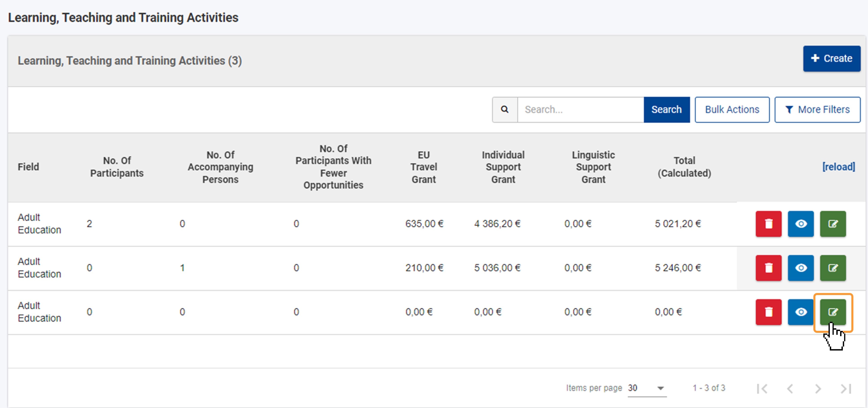The height and width of the screenshot is (408, 868).
Task: Click the Linguistic Support Grant header
Action: pyautogui.click(x=593, y=167)
